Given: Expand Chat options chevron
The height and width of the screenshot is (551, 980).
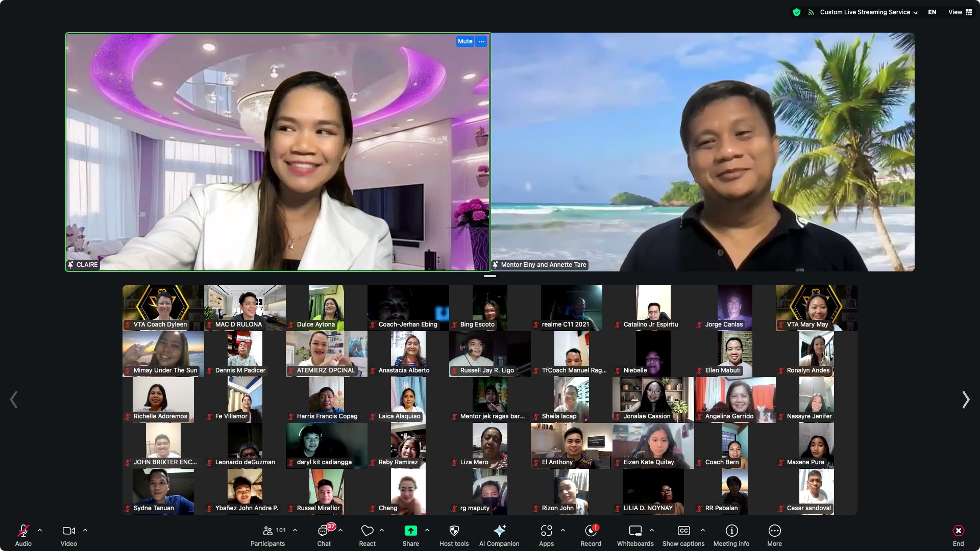Looking at the screenshot, I should coord(340,531).
